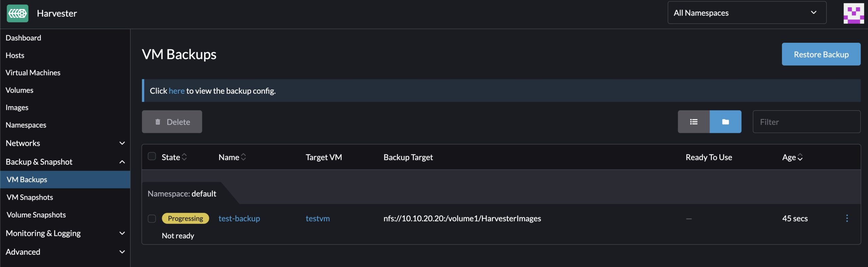Open the Images page
Image resolution: width=868 pixels, height=267 pixels.
[x=17, y=107]
